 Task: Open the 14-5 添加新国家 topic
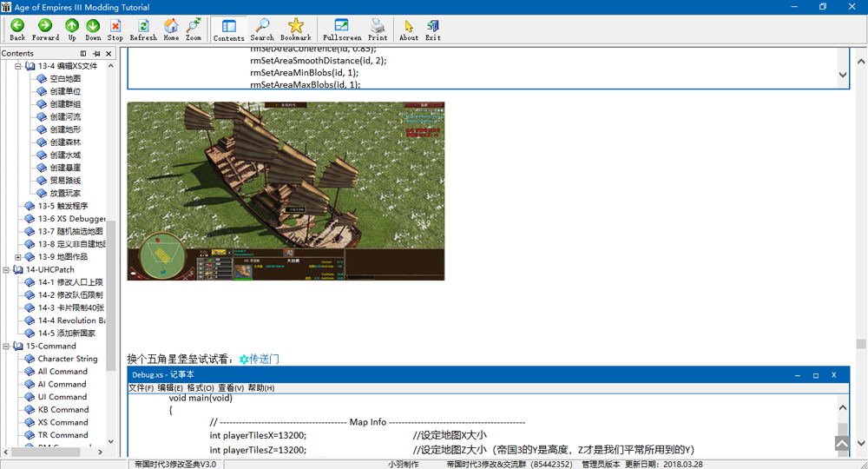click(x=67, y=334)
